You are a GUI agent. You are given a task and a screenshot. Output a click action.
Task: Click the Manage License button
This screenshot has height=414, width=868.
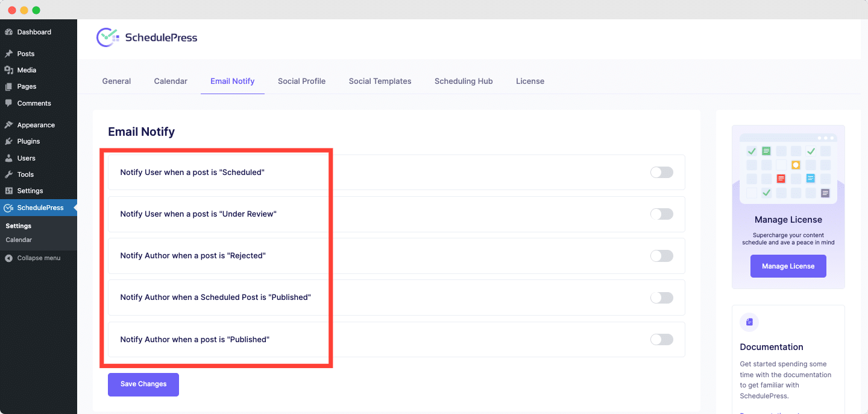tap(788, 266)
